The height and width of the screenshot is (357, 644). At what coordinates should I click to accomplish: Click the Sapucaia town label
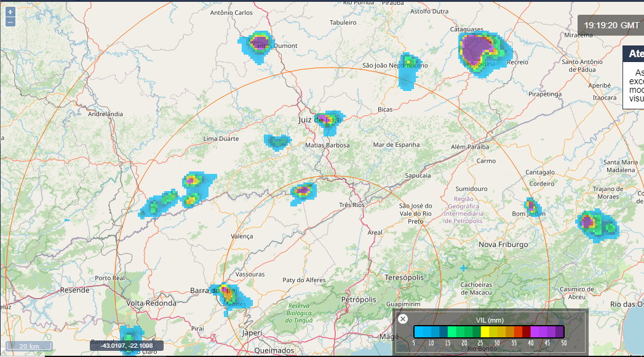coord(418,176)
